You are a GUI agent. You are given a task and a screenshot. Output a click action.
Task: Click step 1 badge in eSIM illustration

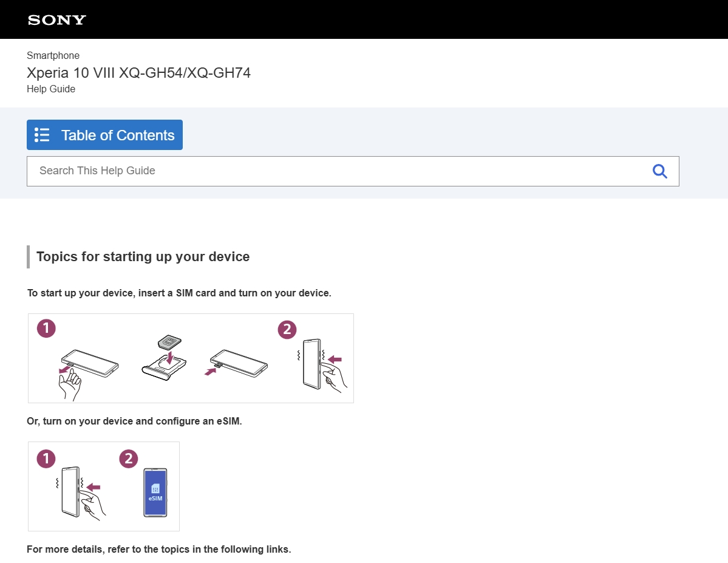point(46,459)
